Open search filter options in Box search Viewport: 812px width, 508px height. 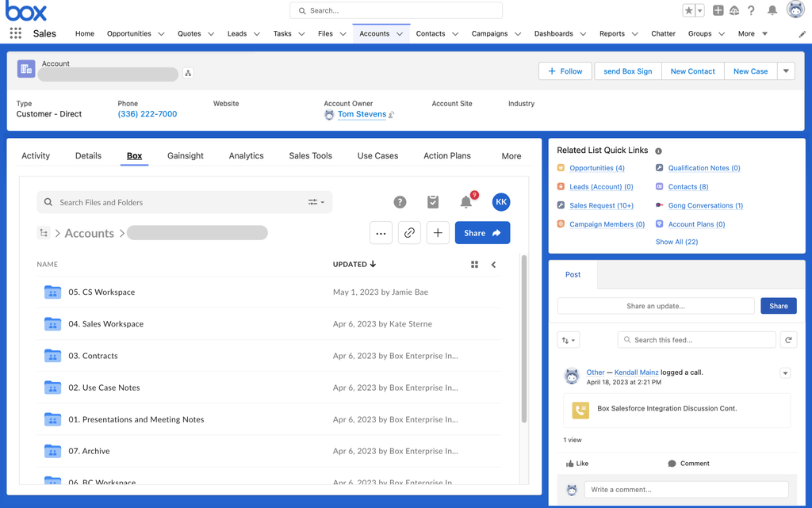[316, 202]
